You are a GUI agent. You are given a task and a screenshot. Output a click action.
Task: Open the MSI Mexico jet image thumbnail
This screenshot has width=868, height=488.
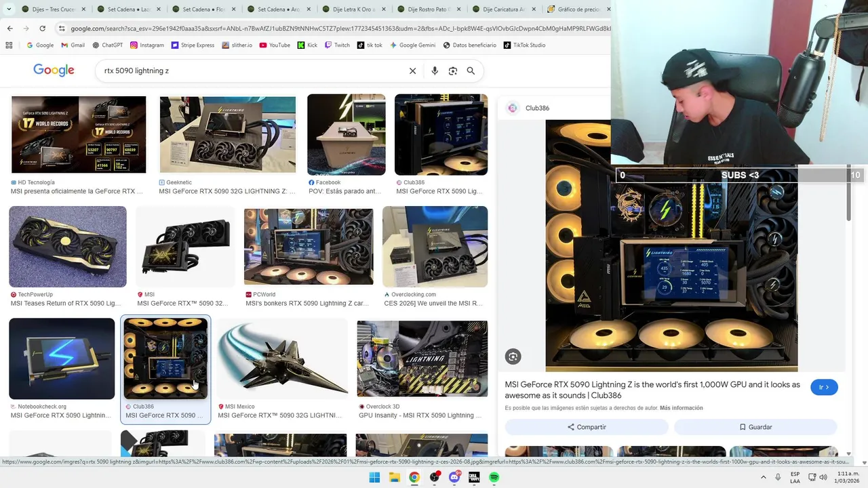(282, 359)
